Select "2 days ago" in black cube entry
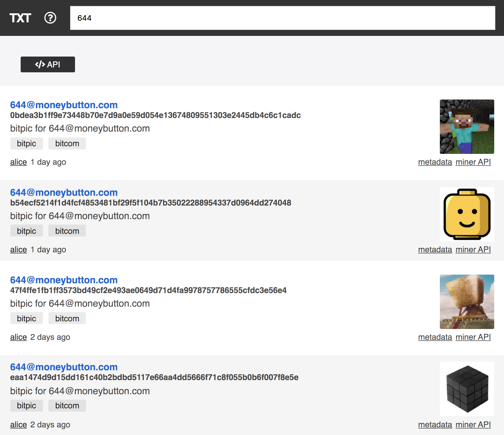The width and height of the screenshot is (504, 435). pos(50,425)
